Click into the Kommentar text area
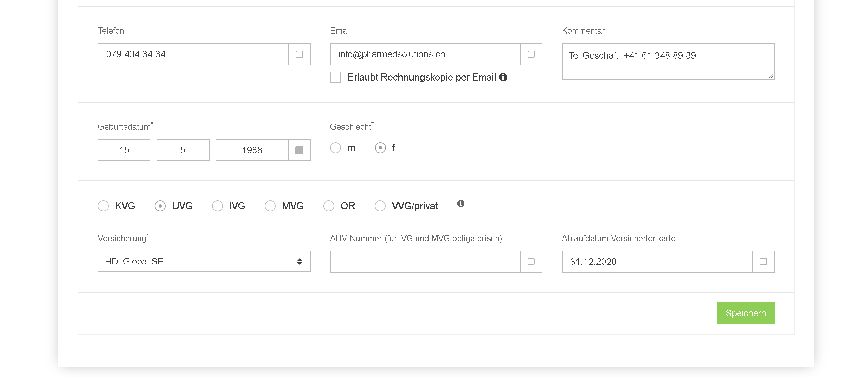 click(x=668, y=61)
